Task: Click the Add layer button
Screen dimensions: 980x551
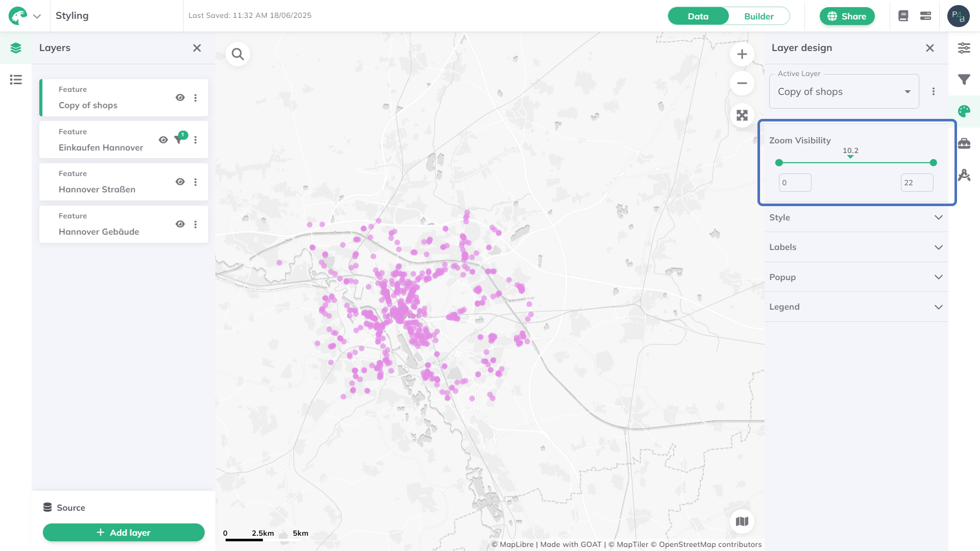Action: (124, 532)
